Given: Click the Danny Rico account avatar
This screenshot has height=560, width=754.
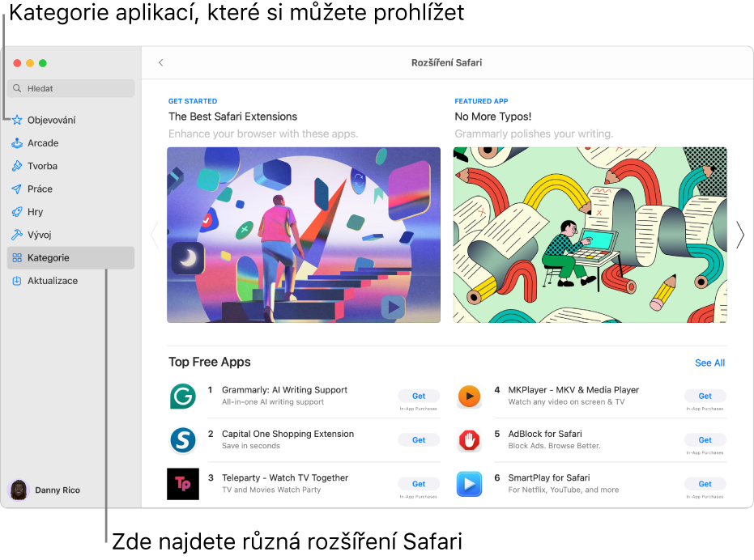Looking at the screenshot, I should 18,490.
